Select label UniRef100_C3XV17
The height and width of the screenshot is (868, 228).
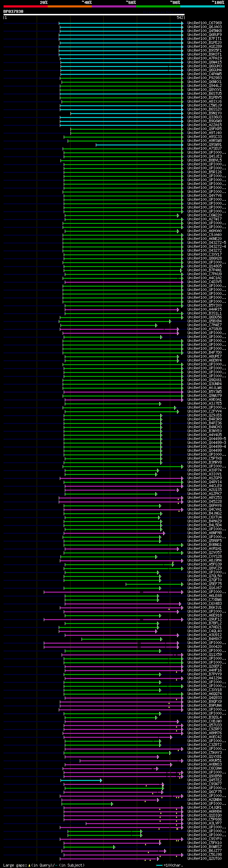(204, 255)
